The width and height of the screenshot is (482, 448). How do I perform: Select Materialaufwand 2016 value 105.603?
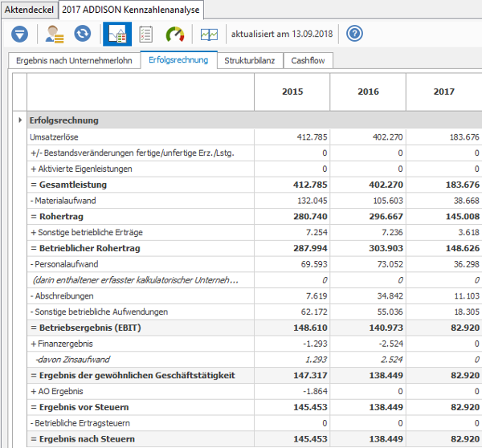[x=388, y=201]
